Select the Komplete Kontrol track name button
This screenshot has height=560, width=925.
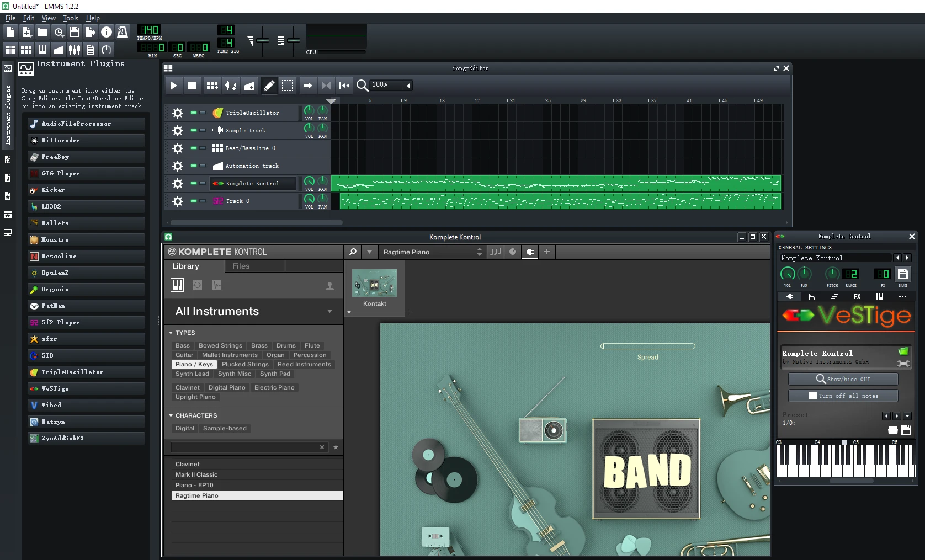click(253, 183)
